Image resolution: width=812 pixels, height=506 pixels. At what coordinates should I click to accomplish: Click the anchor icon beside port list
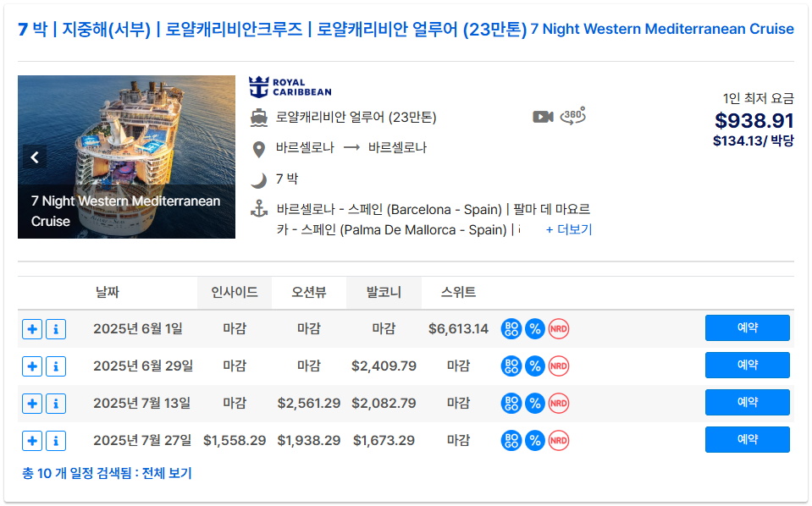[259, 209]
